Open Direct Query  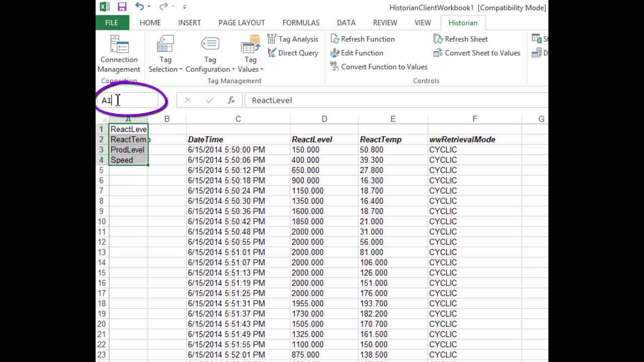[x=292, y=53]
